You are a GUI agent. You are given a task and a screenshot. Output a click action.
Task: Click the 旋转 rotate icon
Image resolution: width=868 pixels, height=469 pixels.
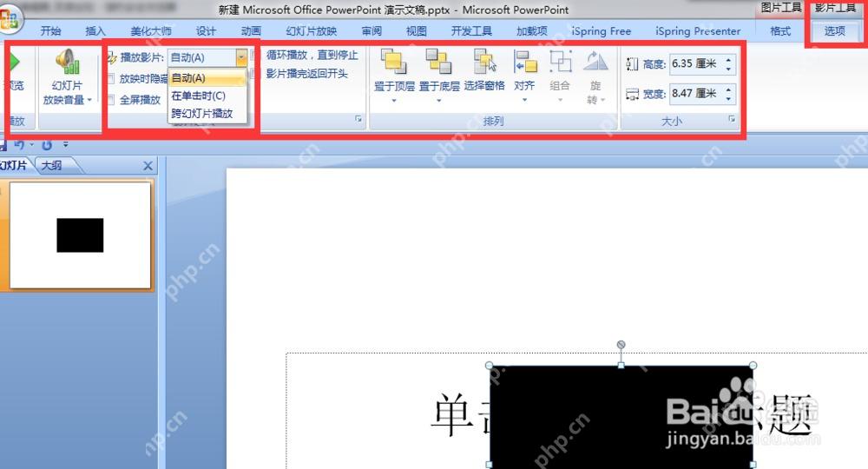pos(595,61)
